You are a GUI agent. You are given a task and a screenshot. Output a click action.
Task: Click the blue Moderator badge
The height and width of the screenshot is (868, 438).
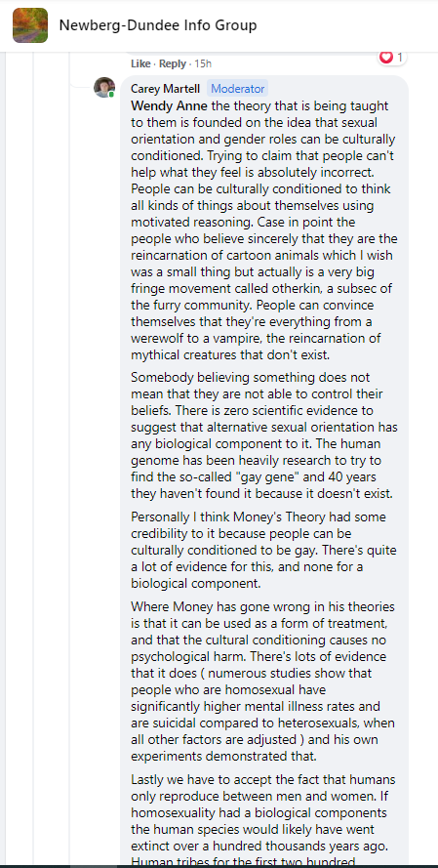(x=238, y=89)
